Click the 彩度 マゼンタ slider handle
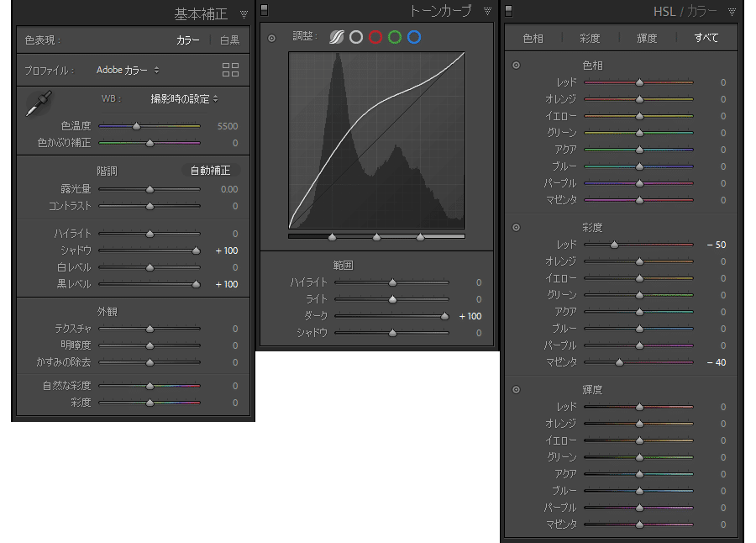 (620, 362)
